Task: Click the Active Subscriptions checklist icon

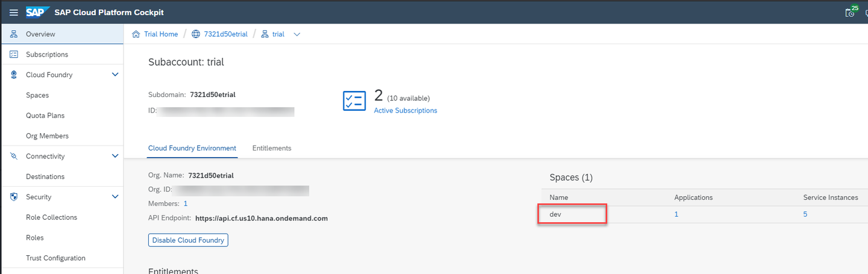Action: 354,101
